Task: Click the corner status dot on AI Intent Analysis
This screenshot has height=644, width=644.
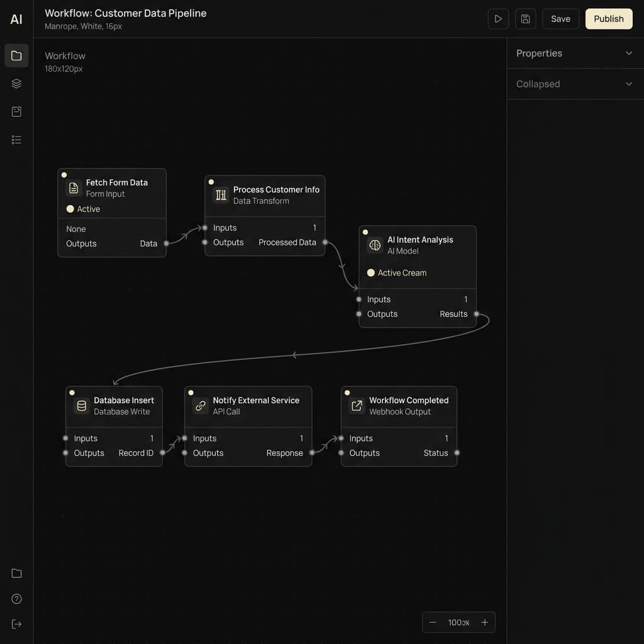Action: click(365, 232)
